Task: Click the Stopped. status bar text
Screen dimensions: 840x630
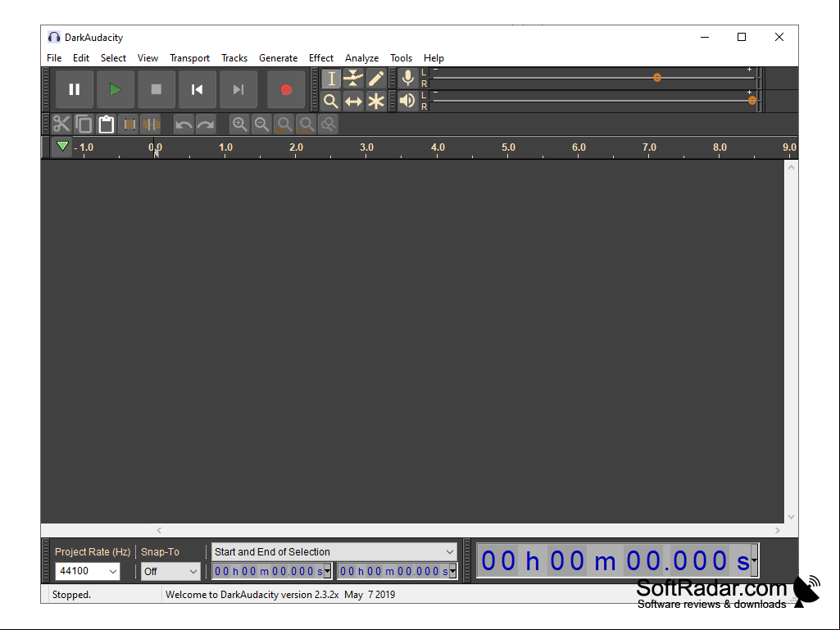Action: point(71,595)
